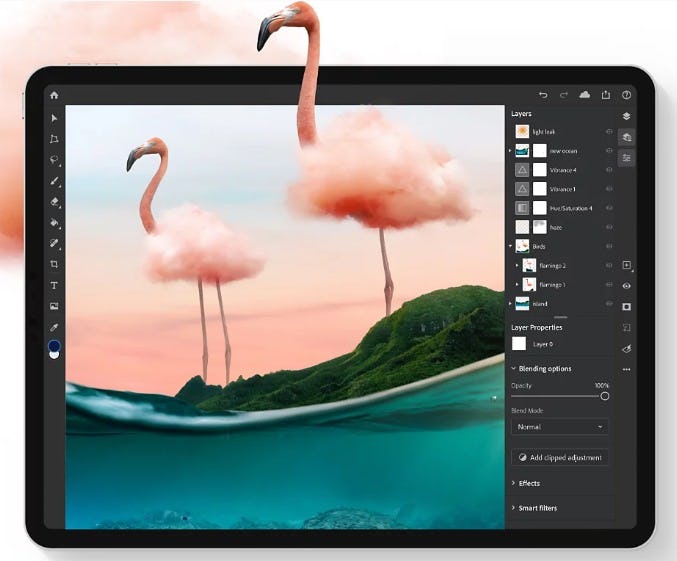Select the Paint Bucket fill tool
Image resolution: width=677 pixels, height=561 pixels.
point(54,223)
